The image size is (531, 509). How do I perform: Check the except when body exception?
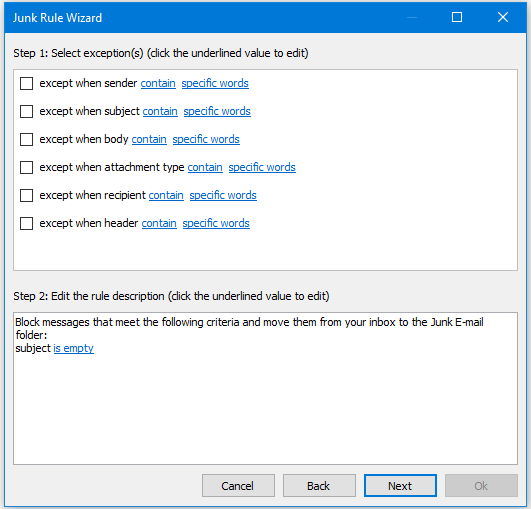(x=26, y=140)
